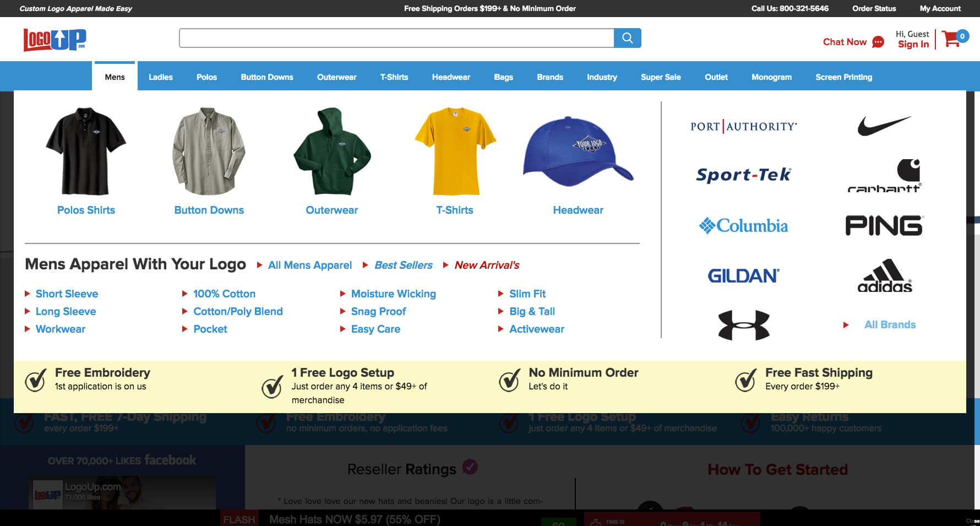Click the blue cap Headwear thumbnail
This screenshot has height=526, width=980.
[x=578, y=151]
